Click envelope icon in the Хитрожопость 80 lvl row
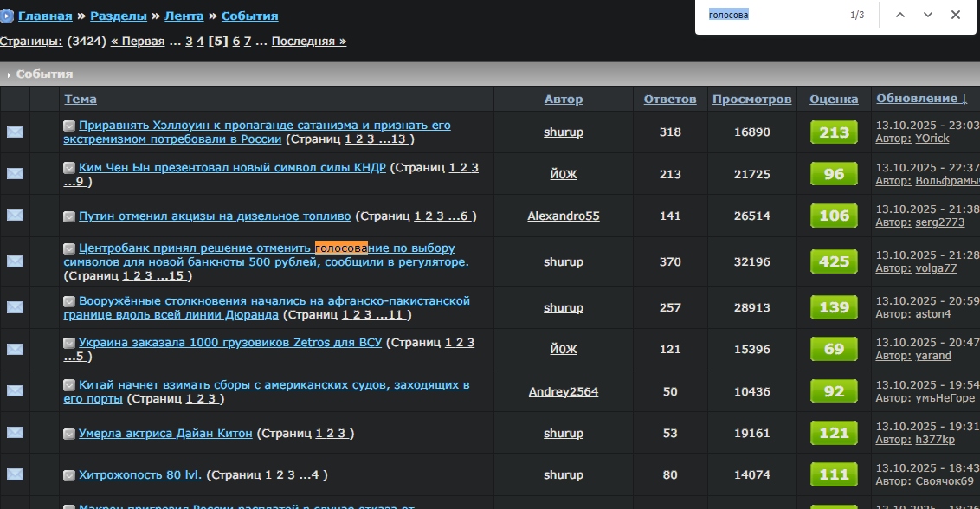This screenshot has height=509, width=980. [15, 474]
